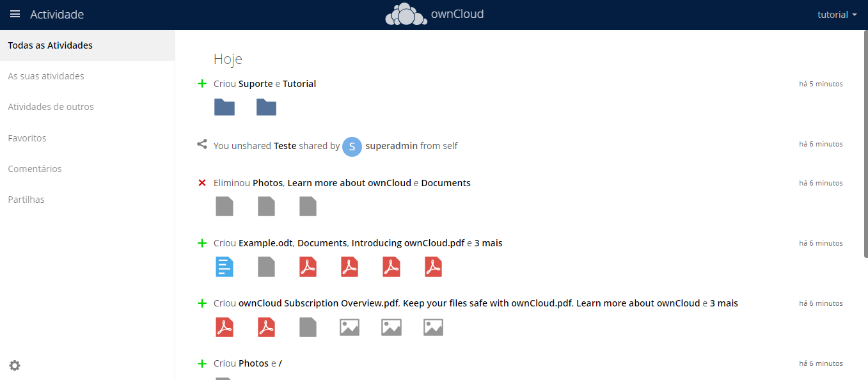Click the superadmin user name
The width and height of the screenshot is (868, 380).
click(391, 146)
